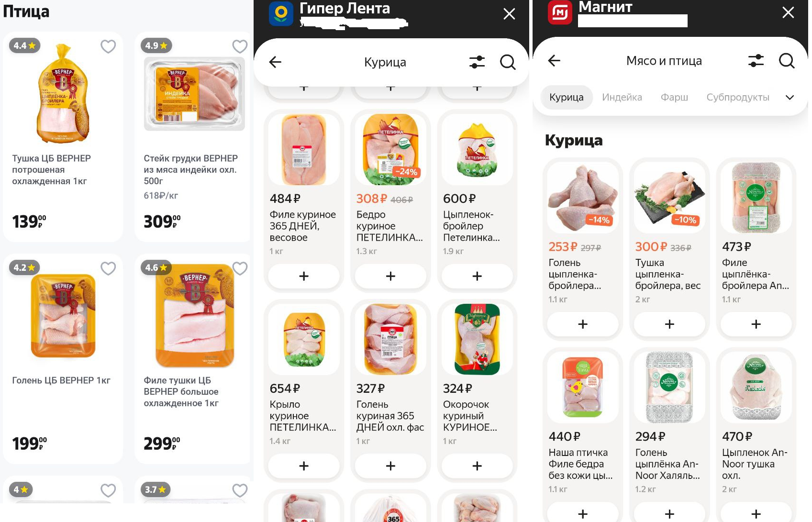Viewport: 812px width, 522px height.
Task: Open Цыпленок-бройлер Петелинка product image
Action: pos(477,150)
